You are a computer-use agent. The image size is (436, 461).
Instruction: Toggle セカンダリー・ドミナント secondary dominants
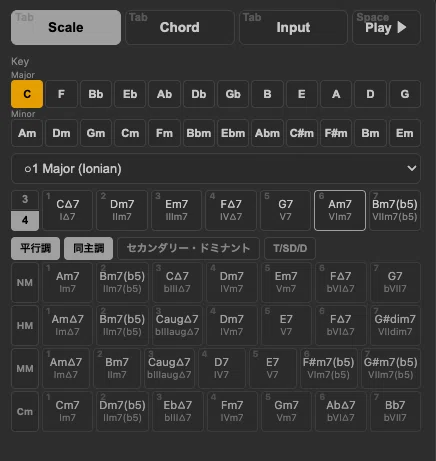(188, 248)
